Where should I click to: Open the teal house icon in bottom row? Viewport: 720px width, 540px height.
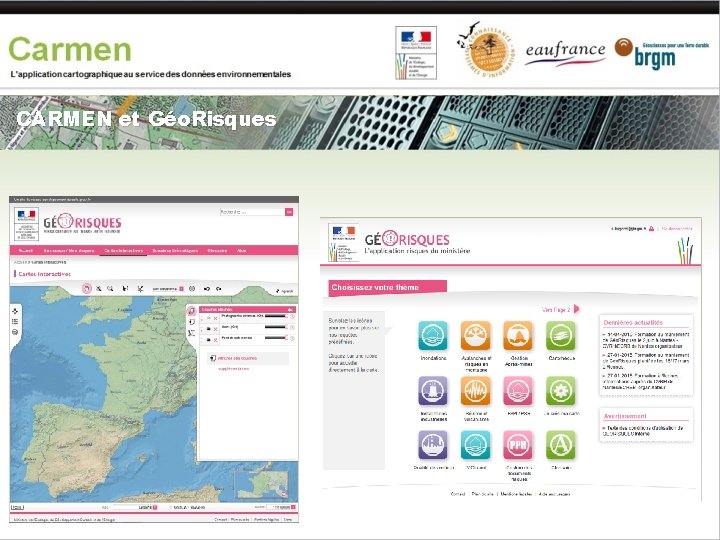tap(475, 445)
